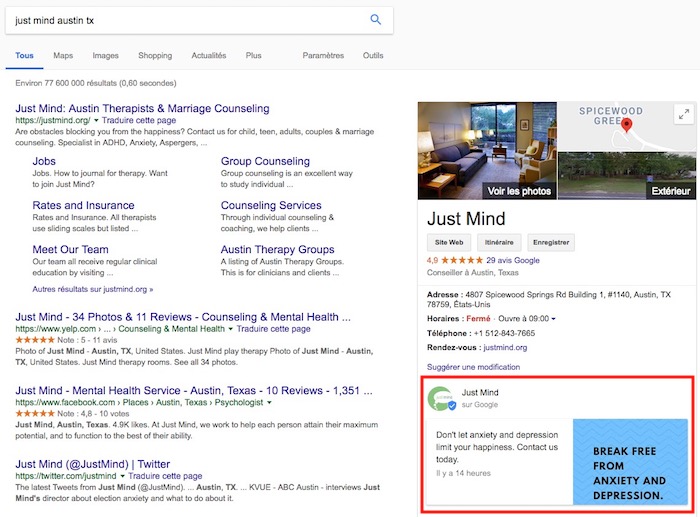Switch to the Maps tab

coord(63,56)
